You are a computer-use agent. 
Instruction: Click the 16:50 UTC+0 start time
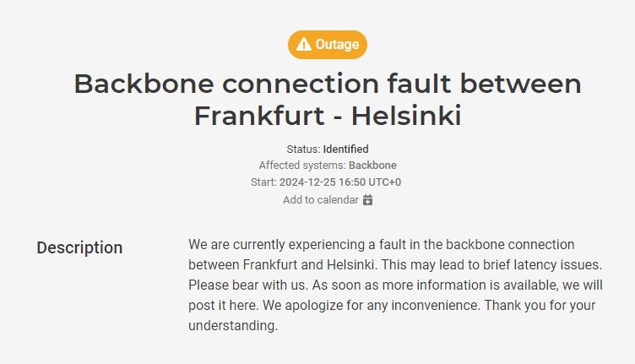370,182
